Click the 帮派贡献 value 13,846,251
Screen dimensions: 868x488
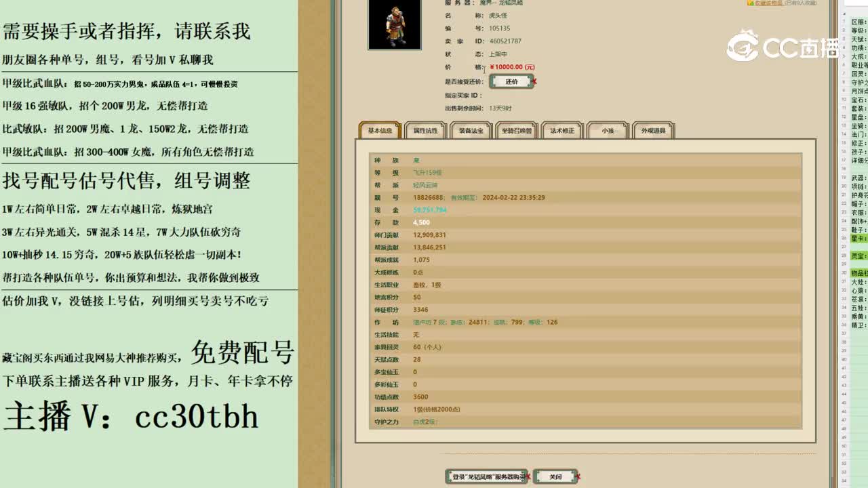click(429, 247)
